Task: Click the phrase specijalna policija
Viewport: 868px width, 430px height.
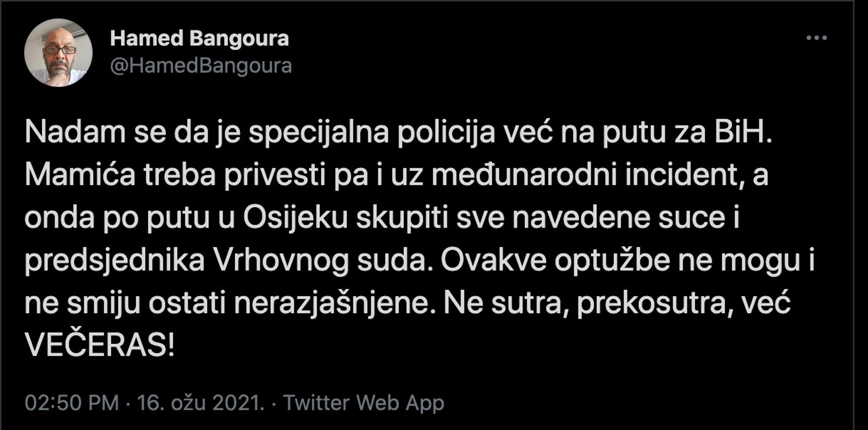Action: click(x=372, y=133)
